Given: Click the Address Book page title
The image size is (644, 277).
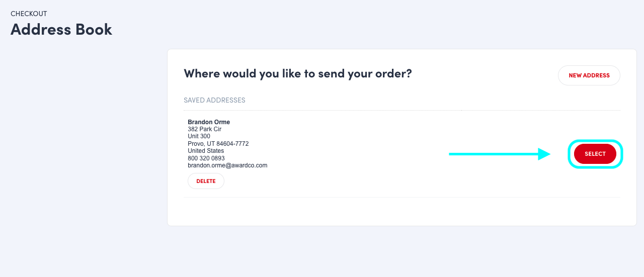Looking at the screenshot, I should 61,29.
